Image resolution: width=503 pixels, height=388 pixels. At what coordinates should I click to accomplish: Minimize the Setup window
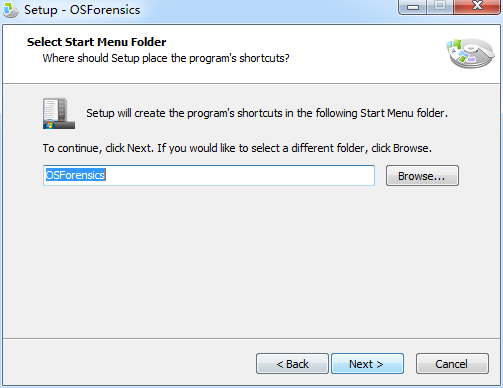(412, 7)
